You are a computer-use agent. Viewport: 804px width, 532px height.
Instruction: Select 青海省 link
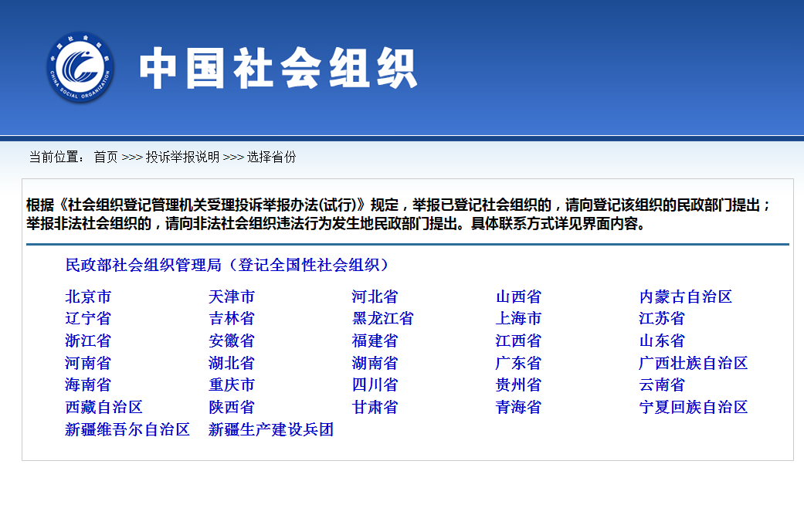point(518,407)
